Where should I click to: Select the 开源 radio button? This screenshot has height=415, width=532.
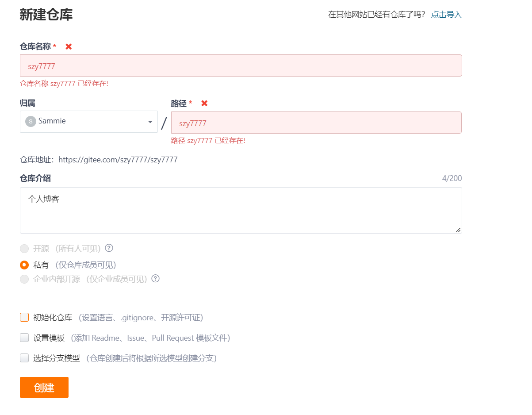[x=24, y=248]
